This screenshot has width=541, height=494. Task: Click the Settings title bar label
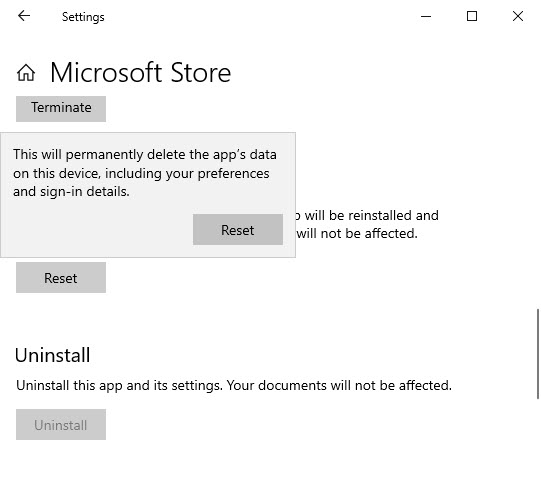pos(83,17)
